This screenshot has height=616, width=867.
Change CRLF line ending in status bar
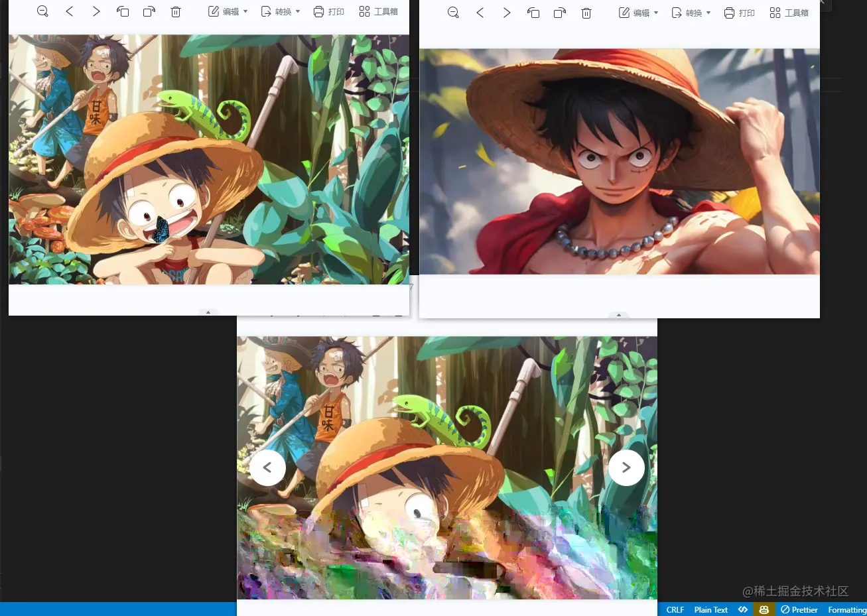(675, 609)
